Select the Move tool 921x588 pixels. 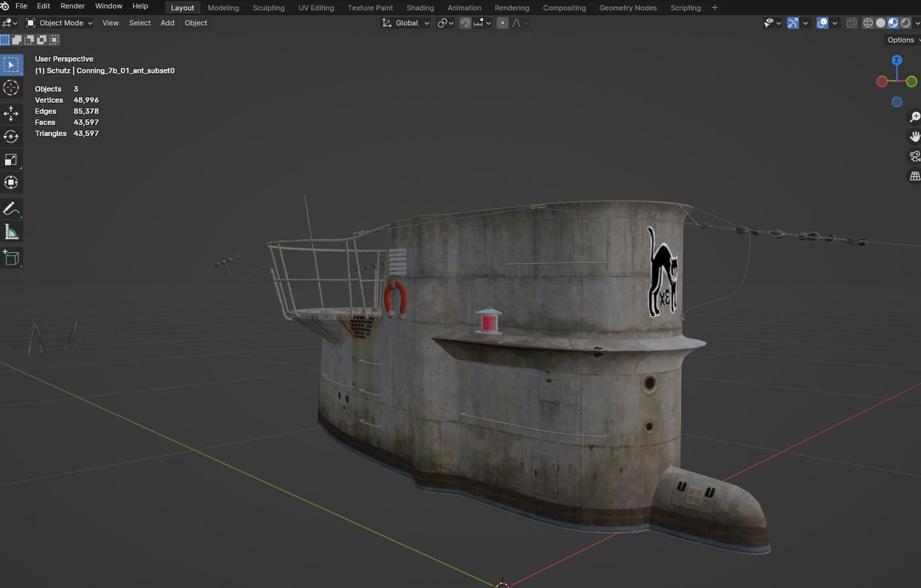11,113
